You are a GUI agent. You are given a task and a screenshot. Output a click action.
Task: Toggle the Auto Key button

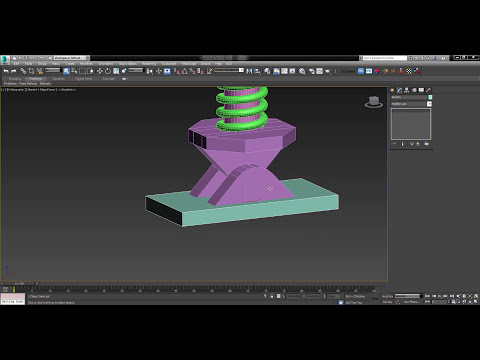pos(387,296)
